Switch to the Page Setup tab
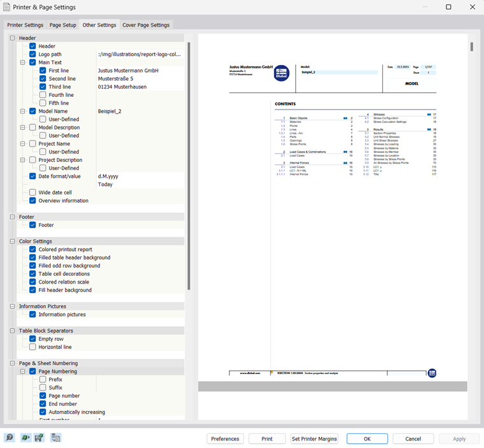Screen dimensions: 484x448 (62, 25)
